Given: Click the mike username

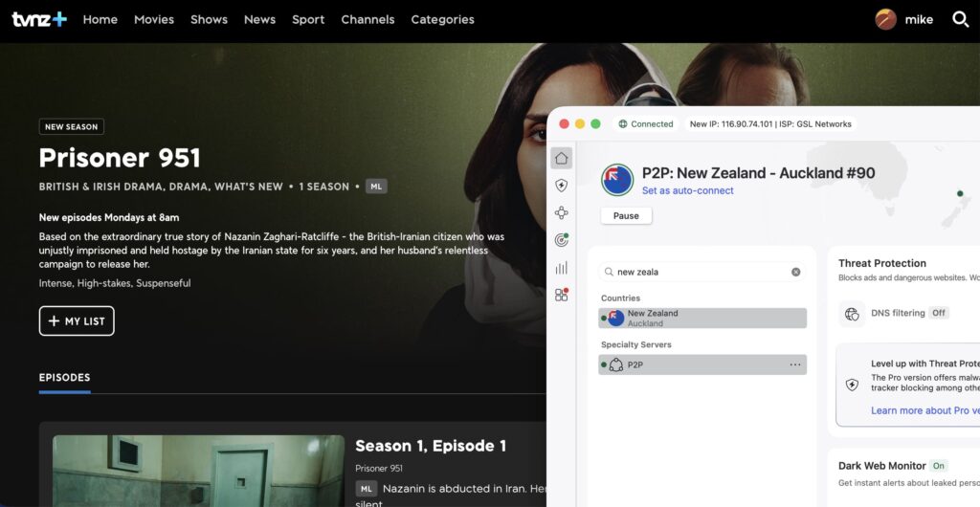Looking at the screenshot, I should point(919,19).
